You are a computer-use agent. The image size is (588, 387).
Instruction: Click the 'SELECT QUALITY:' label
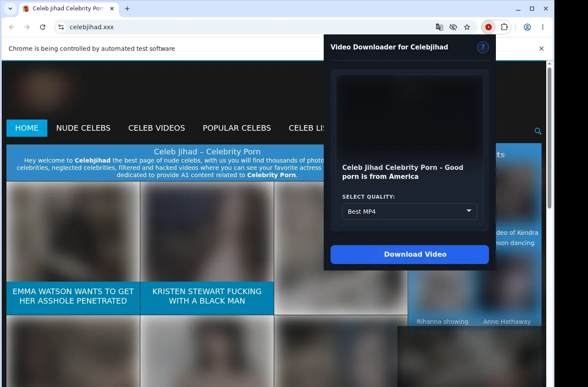(x=368, y=197)
